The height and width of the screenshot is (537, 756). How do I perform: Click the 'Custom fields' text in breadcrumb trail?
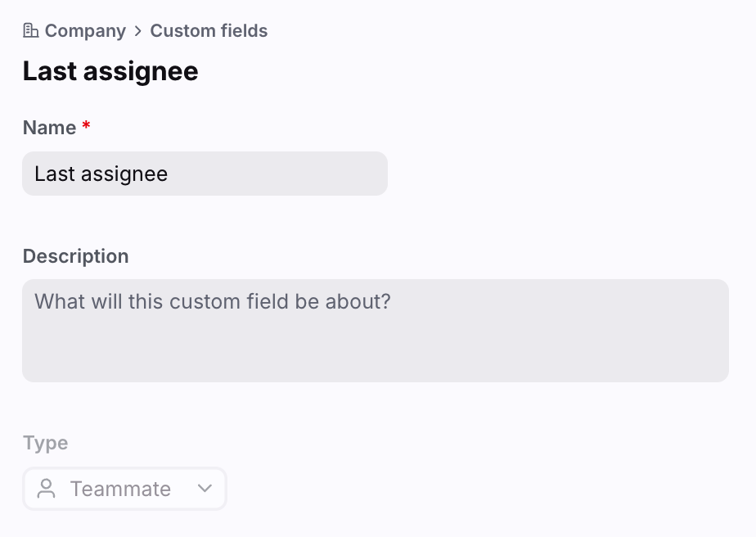point(209,31)
